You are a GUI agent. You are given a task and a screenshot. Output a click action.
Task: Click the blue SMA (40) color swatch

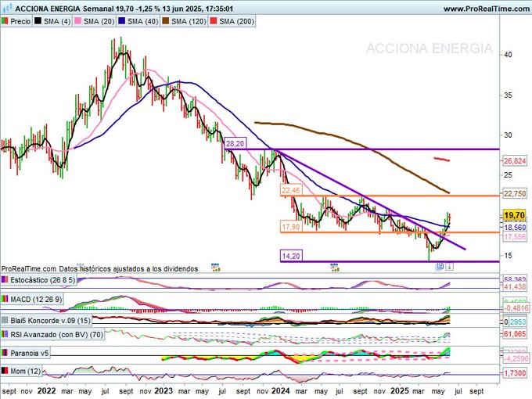point(122,21)
